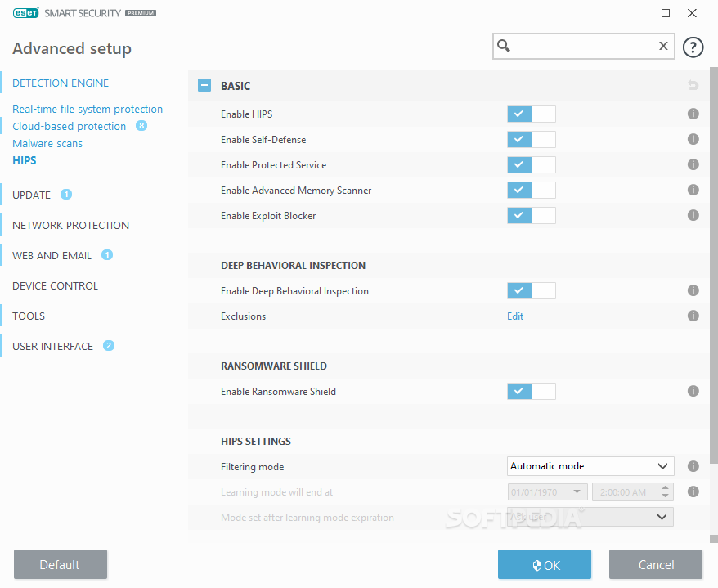Screen dimensions: 718x588
Task: Increase the learning mode end time
Action: point(666,487)
